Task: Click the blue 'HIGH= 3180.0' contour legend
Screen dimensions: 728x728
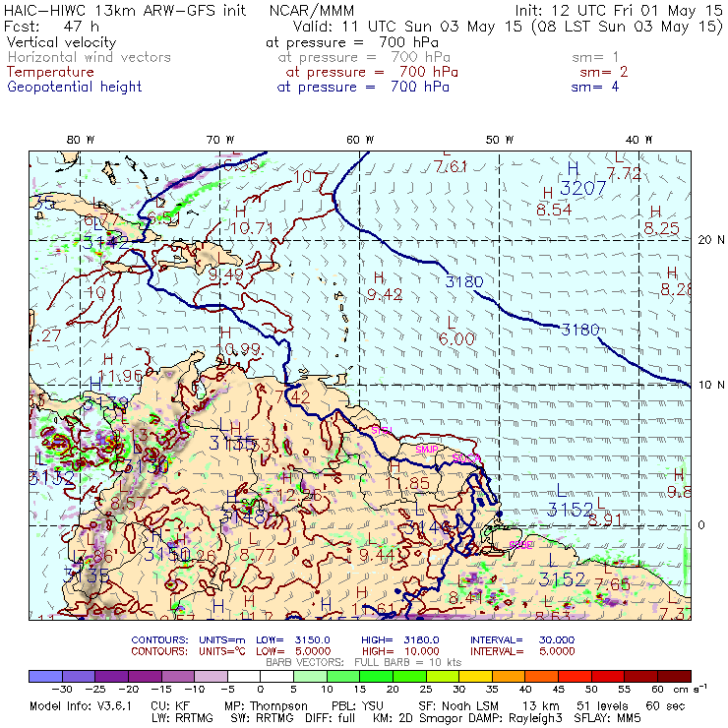Action: (x=400, y=640)
